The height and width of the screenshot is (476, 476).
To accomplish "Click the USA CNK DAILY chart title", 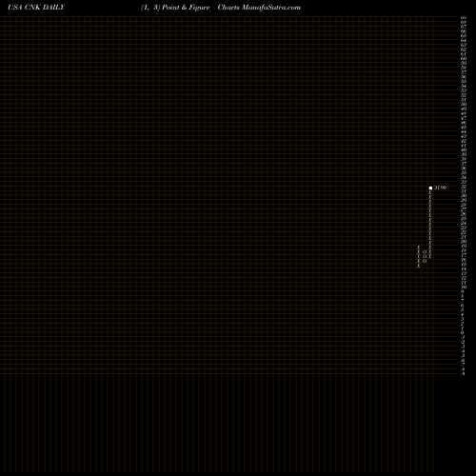I will click(36, 8).
